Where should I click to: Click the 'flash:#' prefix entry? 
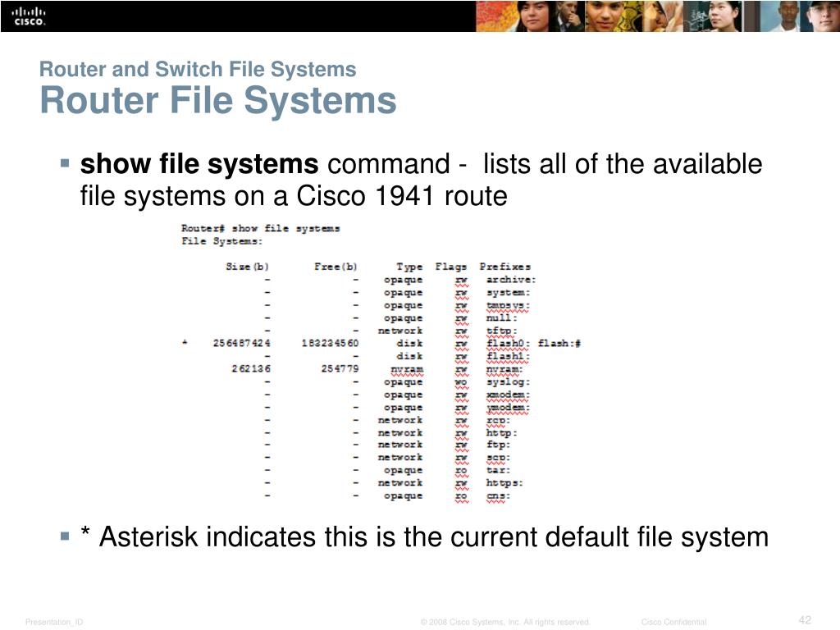(559, 344)
